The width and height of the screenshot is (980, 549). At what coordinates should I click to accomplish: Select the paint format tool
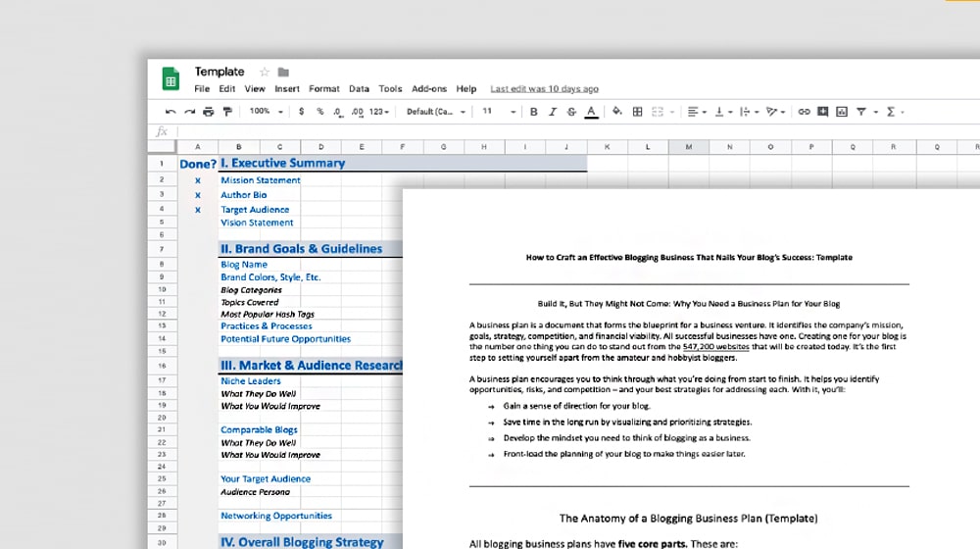tap(227, 112)
